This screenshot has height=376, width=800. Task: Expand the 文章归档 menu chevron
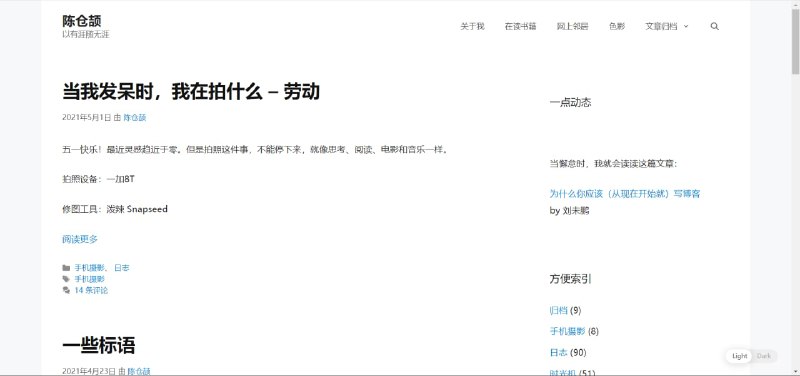pos(686,27)
